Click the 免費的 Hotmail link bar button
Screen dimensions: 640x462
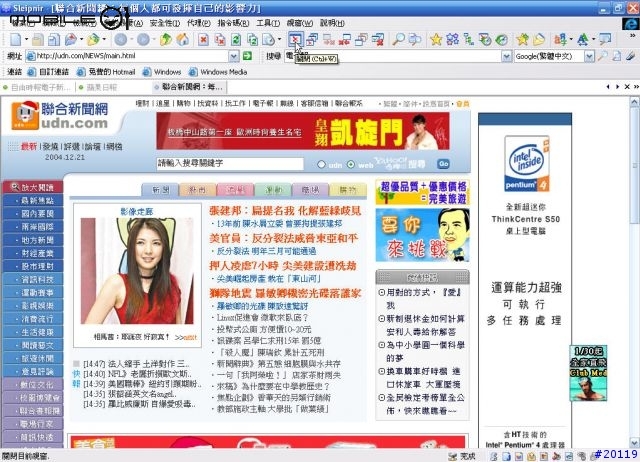[107, 72]
